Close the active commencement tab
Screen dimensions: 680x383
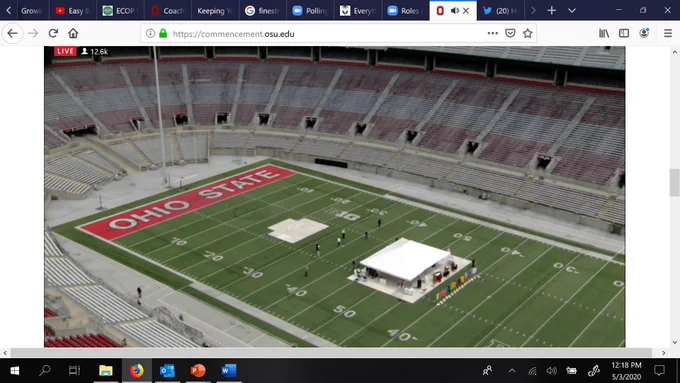[466, 11]
